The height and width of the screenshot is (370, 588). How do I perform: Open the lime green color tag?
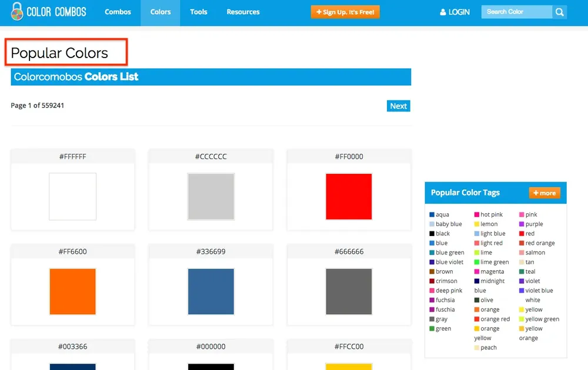pyautogui.click(x=495, y=262)
